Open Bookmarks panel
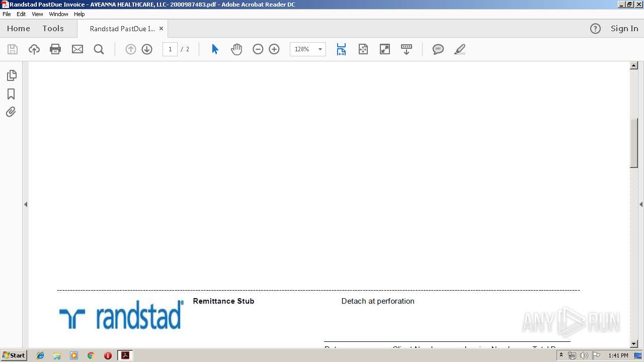644x362 pixels. [x=11, y=94]
